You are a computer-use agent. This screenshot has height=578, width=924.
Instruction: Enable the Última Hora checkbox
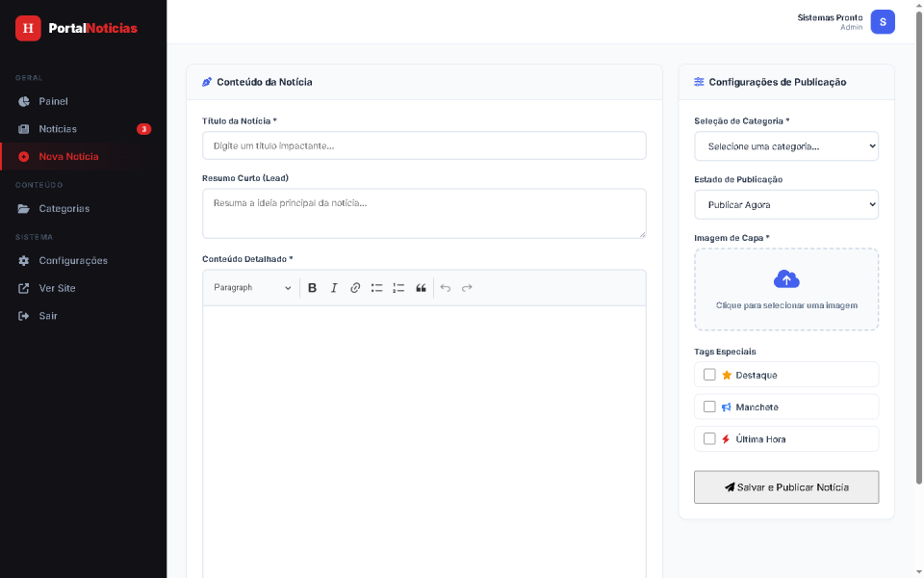coord(709,439)
